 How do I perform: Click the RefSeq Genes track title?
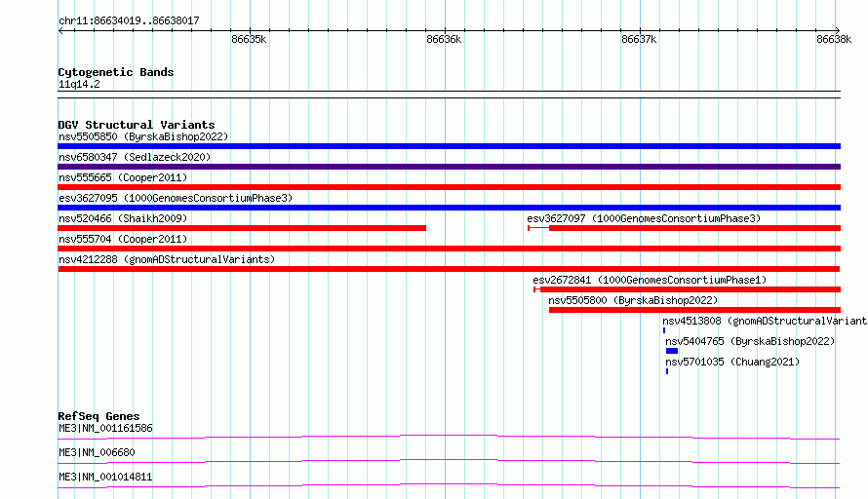[x=99, y=416]
